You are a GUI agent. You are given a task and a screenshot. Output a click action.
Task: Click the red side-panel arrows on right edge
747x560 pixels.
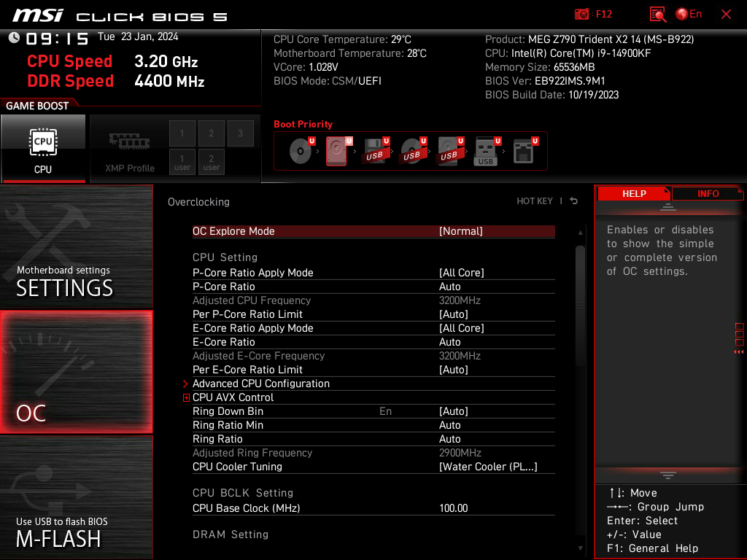(739, 352)
